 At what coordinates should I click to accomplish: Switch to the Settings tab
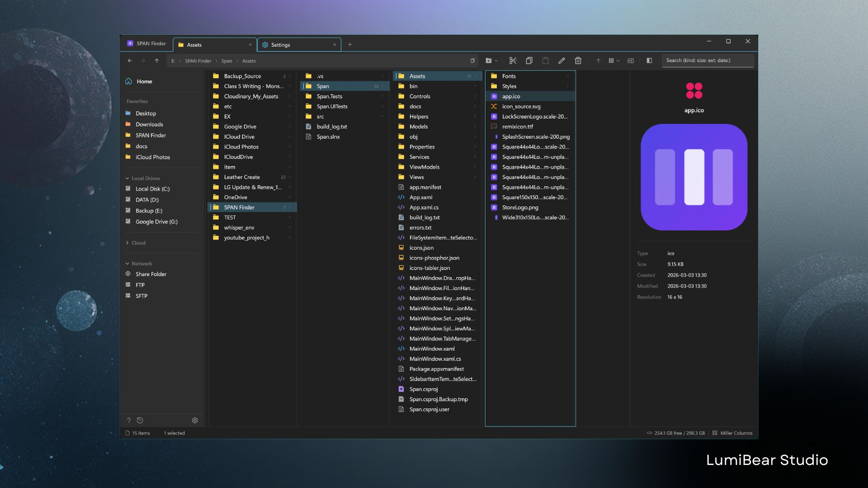pyautogui.click(x=280, y=45)
